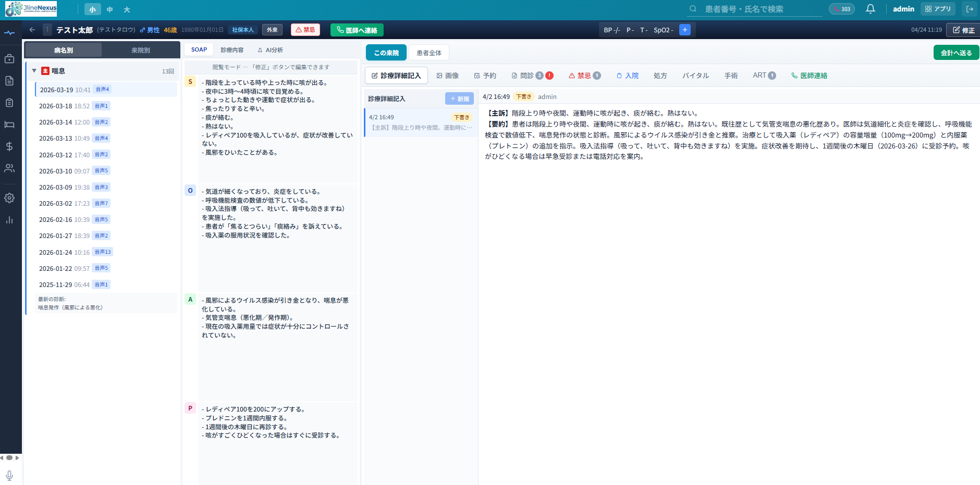Viewport: 980px width, 485px height.
Task: Click the logout icon in top bar
Action: [x=970, y=9]
